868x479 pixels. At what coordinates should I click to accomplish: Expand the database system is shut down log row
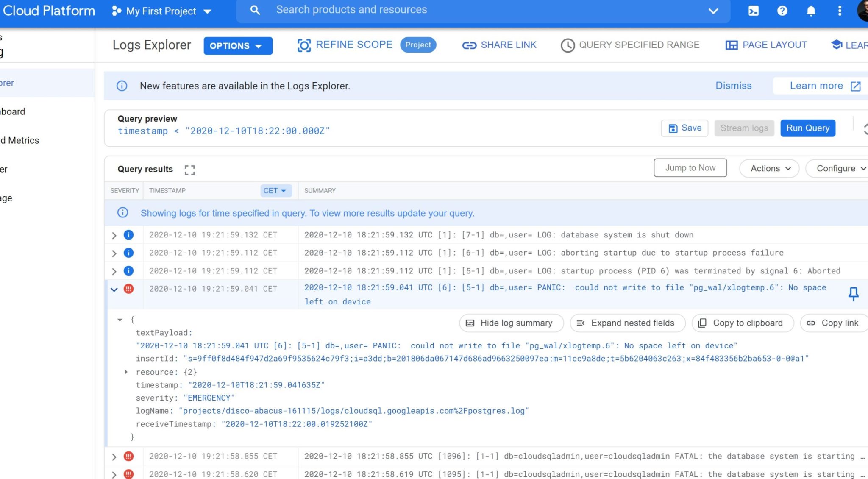[x=114, y=235]
